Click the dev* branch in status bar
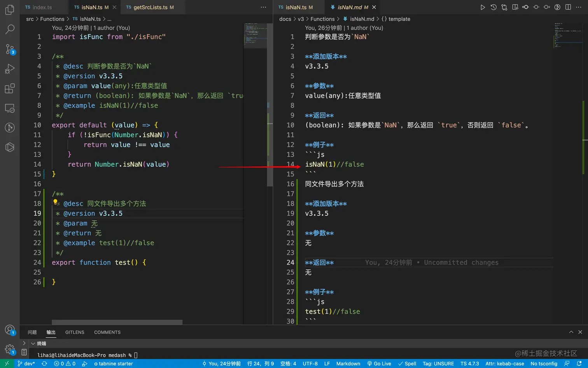 pos(26,364)
